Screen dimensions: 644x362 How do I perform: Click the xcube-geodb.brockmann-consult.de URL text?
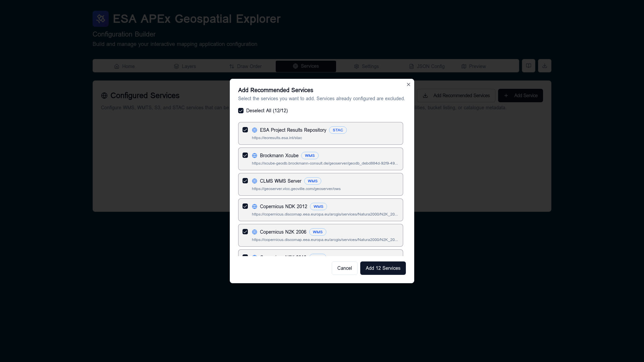[x=325, y=163]
